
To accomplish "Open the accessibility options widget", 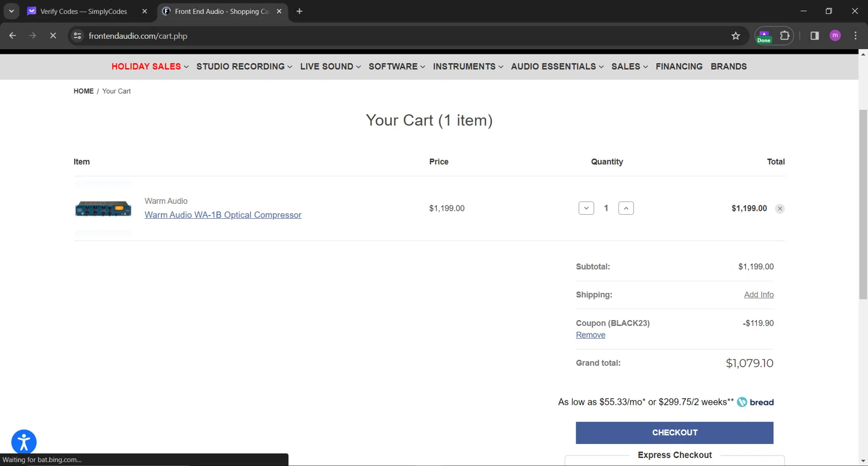I will 24,443.
